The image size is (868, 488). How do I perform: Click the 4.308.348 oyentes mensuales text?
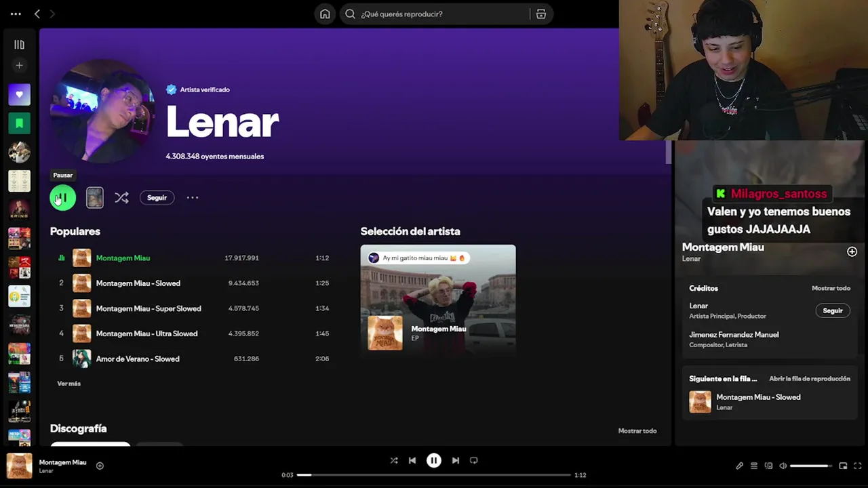[x=215, y=156]
